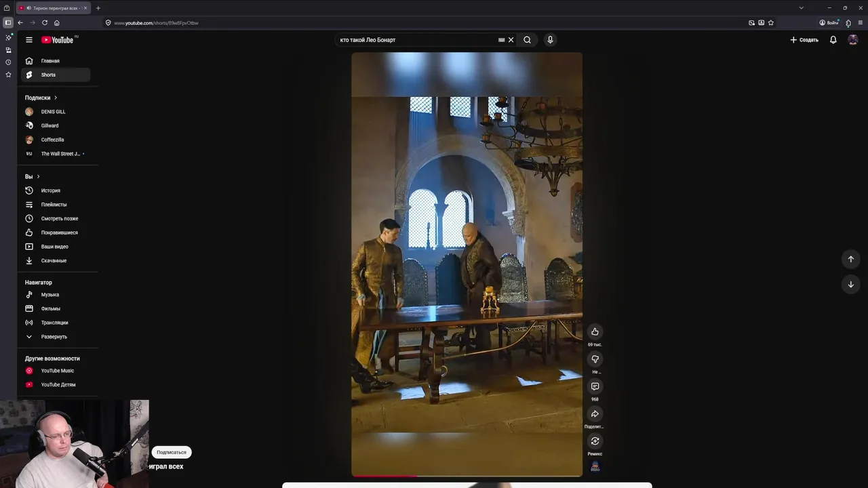The width and height of the screenshot is (868, 488).
Task: Open the DENIS GILL subscription channel
Action: pyautogui.click(x=54, y=112)
